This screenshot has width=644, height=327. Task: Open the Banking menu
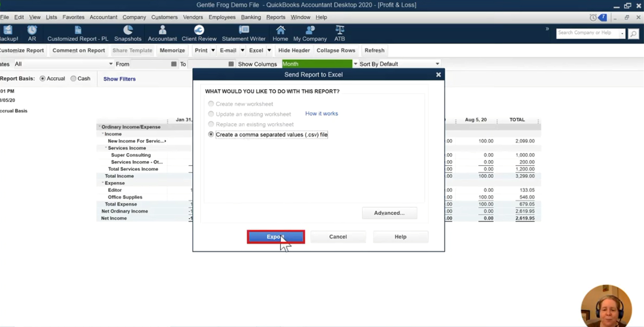click(x=251, y=17)
